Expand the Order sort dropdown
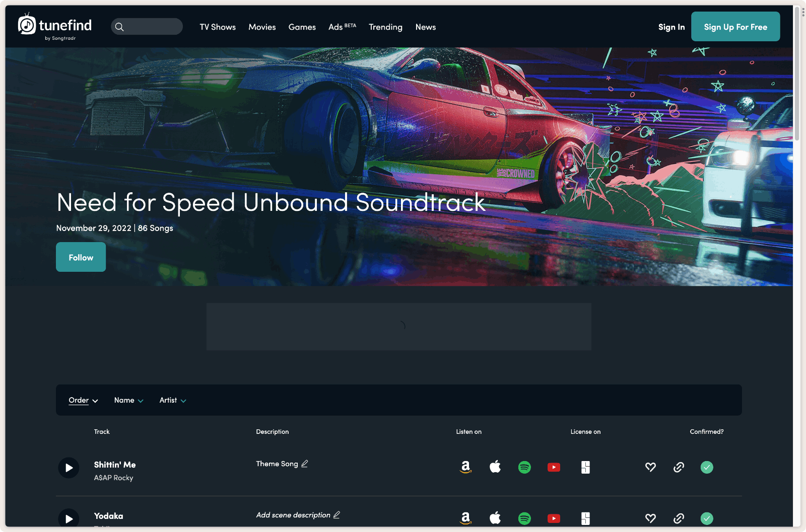Viewport: 806px width, 532px height. click(x=83, y=400)
